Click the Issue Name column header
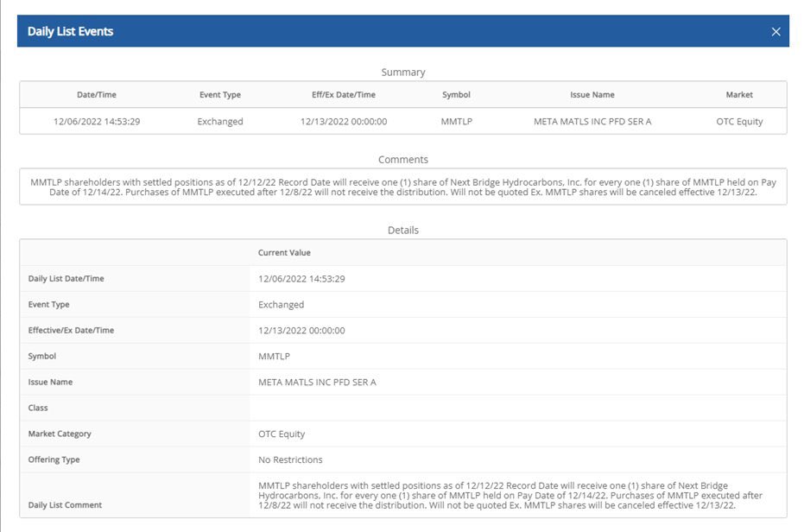Screen dimensions: 804x532 (x=592, y=94)
